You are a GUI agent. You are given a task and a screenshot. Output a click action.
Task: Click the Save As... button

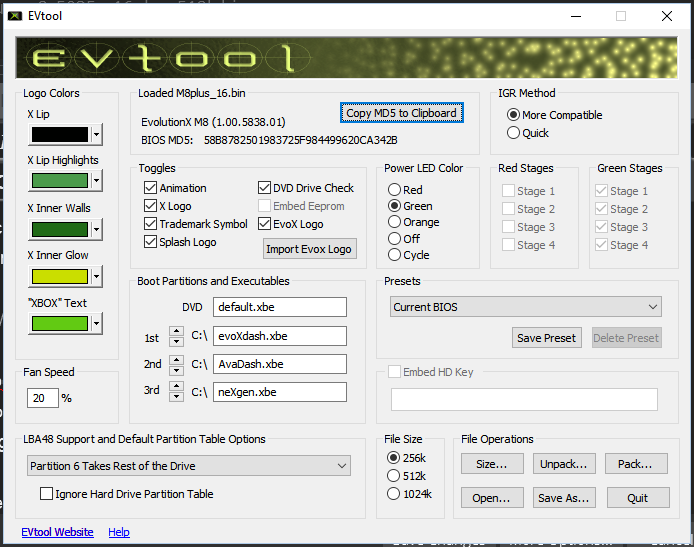(564, 498)
